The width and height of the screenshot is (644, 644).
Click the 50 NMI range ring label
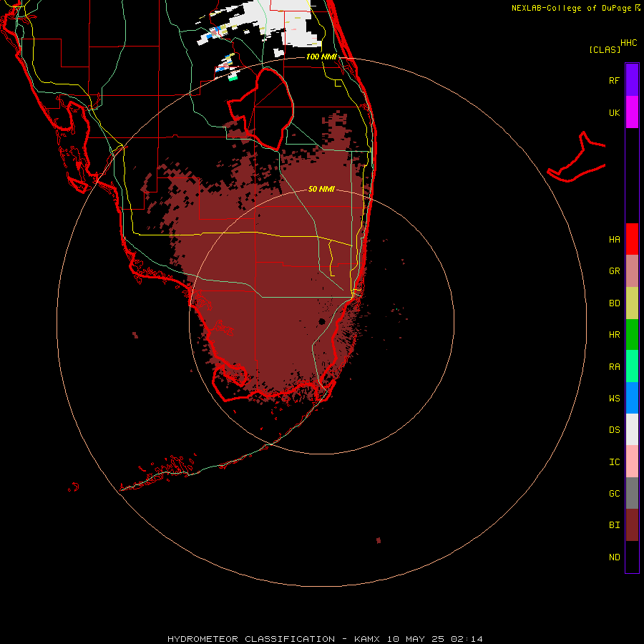(x=321, y=189)
